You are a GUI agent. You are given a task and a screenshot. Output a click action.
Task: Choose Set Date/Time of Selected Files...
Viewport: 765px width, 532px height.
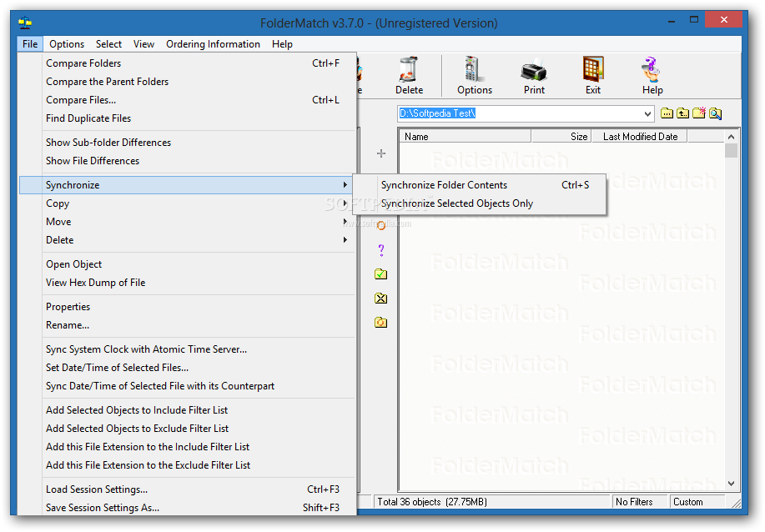188,368
